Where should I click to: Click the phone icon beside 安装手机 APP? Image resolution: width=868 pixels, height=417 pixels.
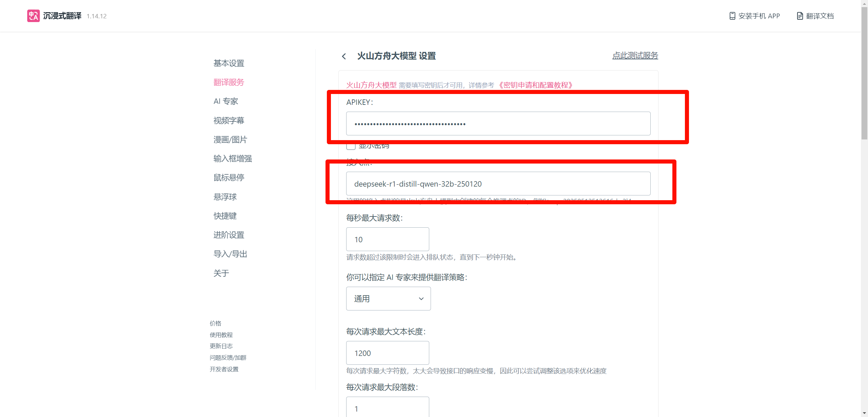click(x=732, y=16)
